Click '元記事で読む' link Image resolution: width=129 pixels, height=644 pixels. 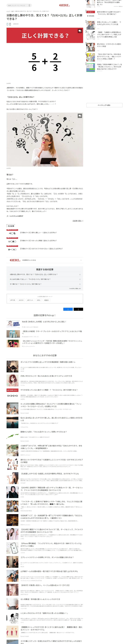click(x=77, y=221)
